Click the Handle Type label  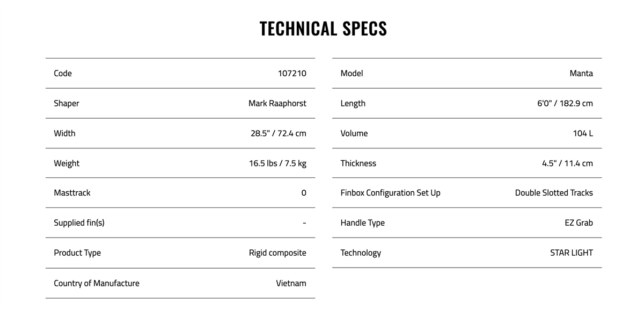[362, 222]
